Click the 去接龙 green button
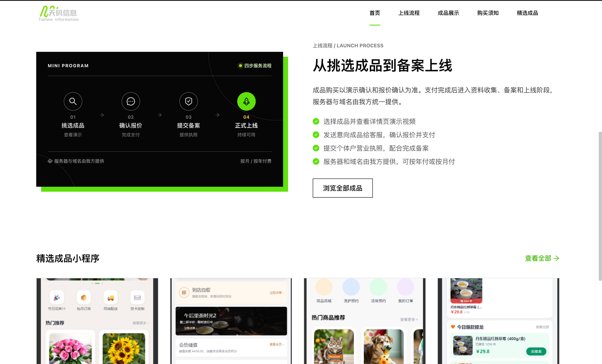This screenshot has width=602, height=364. point(536,351)
